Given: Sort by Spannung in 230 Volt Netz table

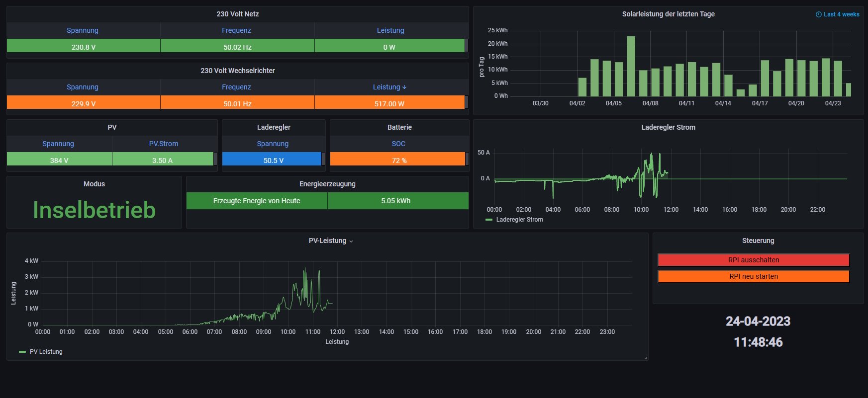Looking at the screenshot, I should pos(83,30).
